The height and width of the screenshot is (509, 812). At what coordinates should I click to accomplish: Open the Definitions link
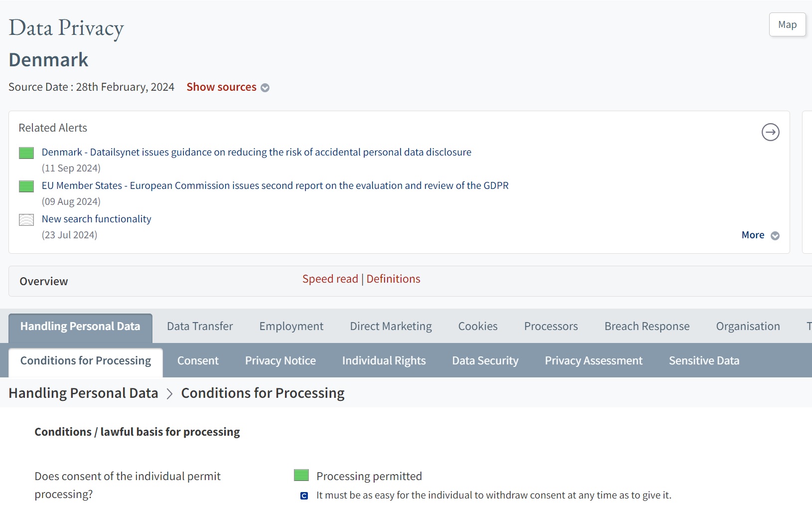pos(393,279)
